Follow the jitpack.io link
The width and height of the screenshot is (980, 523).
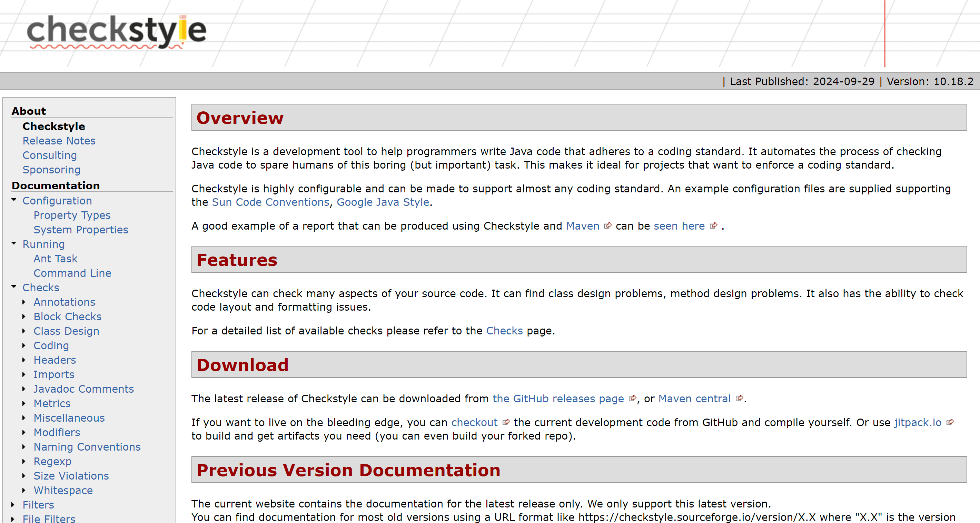point(918,423)
